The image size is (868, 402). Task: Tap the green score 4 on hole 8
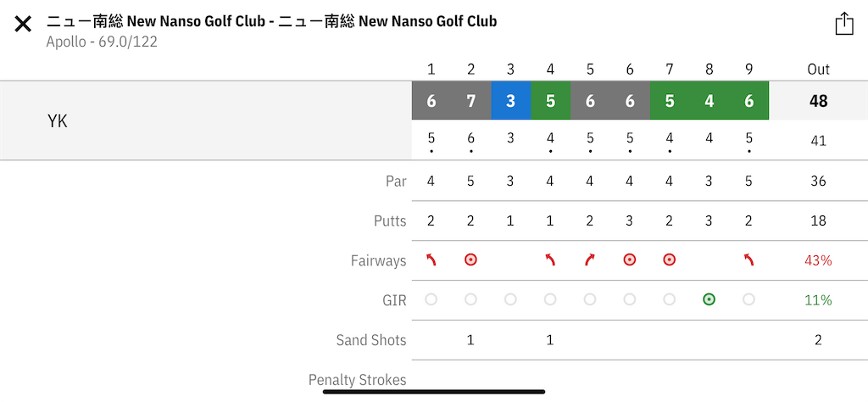[x=709, y=101]
